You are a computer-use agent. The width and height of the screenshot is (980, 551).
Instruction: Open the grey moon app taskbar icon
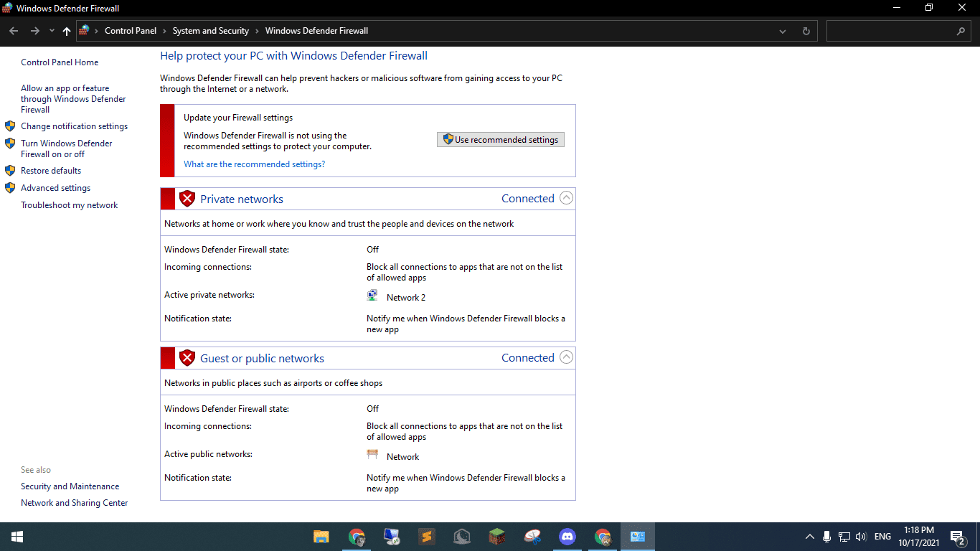point(462,537)
